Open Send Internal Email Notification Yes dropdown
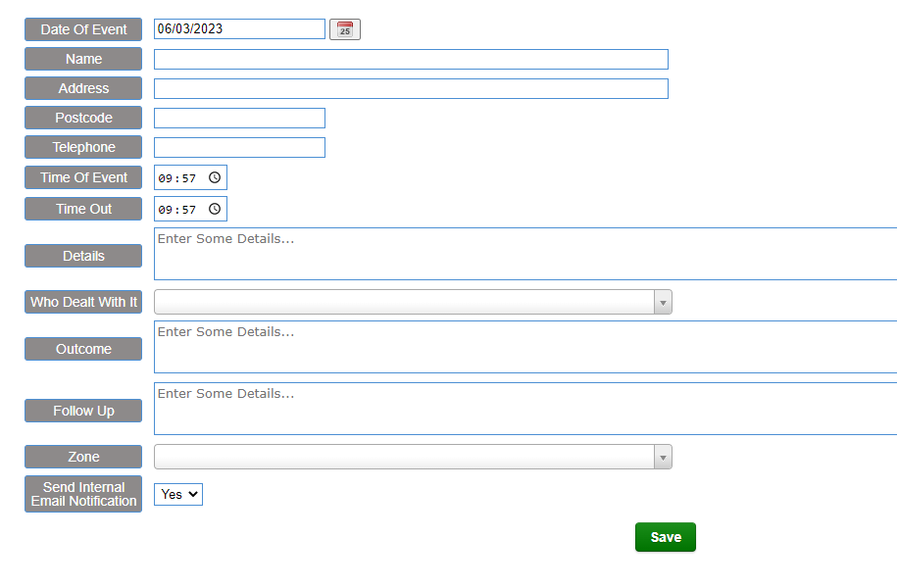This screenshot has height=588, width=897. click(x=177, y=495)
